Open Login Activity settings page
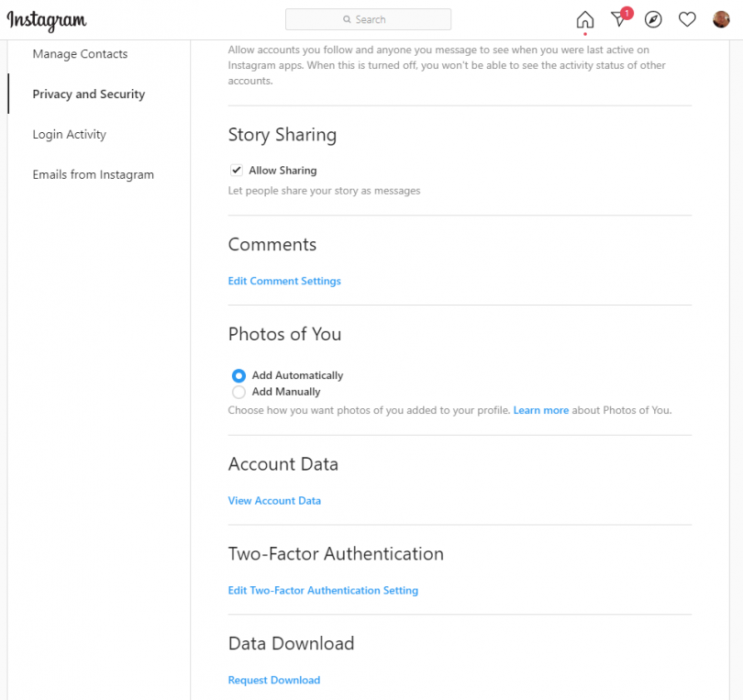 click(x=69, y=135)
